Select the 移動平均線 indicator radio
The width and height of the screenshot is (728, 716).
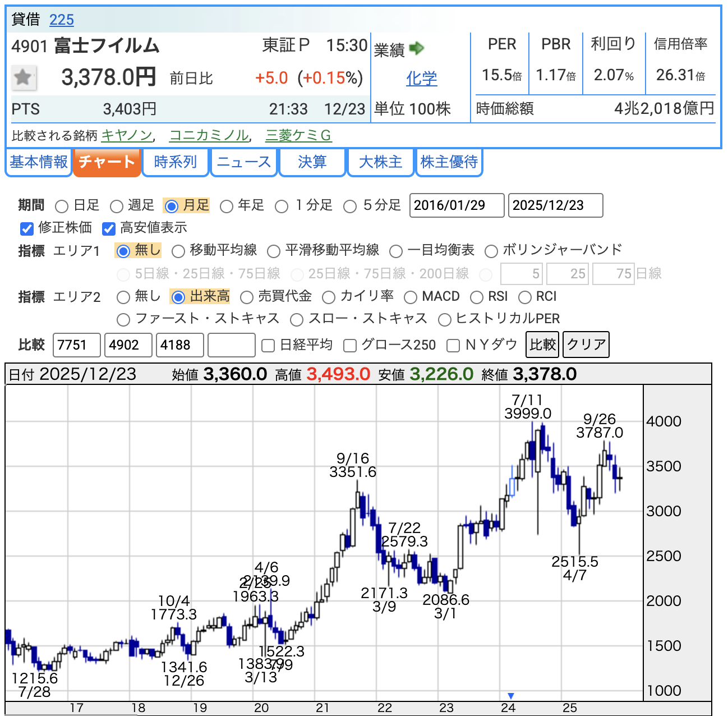pos(178,251)
